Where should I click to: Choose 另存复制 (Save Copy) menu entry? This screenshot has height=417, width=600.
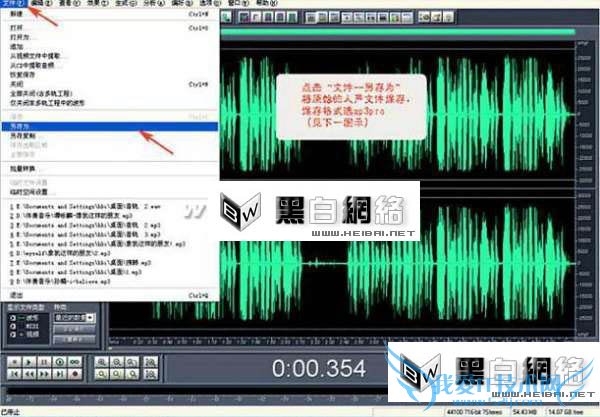(110, 136)
